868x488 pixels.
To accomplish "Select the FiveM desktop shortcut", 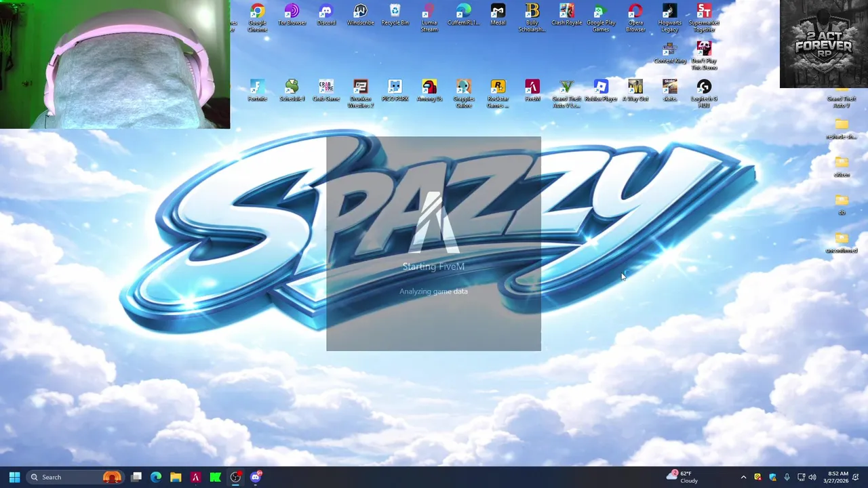I will (x=532, y=91).
